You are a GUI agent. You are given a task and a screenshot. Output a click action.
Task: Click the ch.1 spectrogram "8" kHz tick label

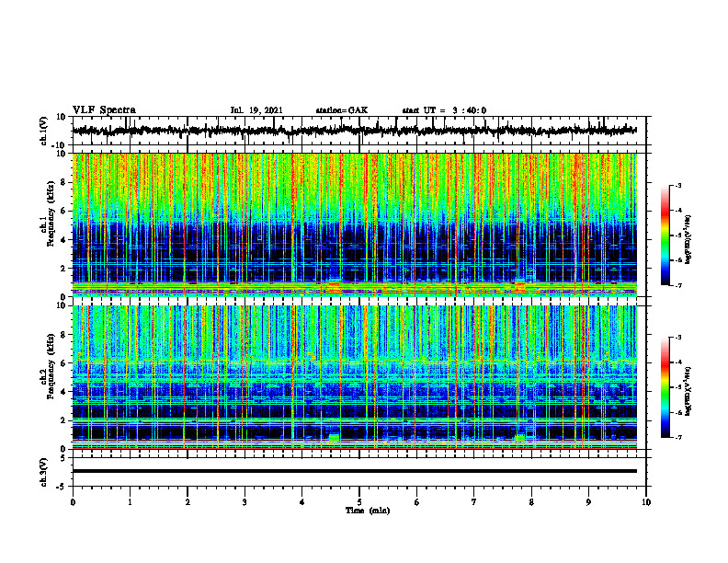pyautogui.click(x=64, y=182)
